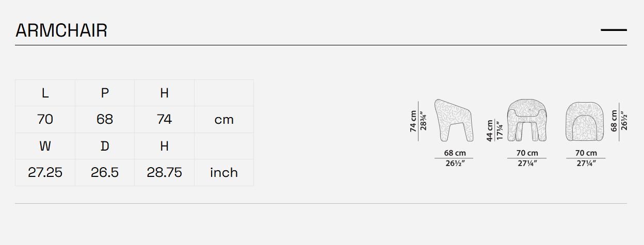The height and width of the screenshot is (245, 644).
Task: Click the first H header cell
Action: (x=164, y=93)
